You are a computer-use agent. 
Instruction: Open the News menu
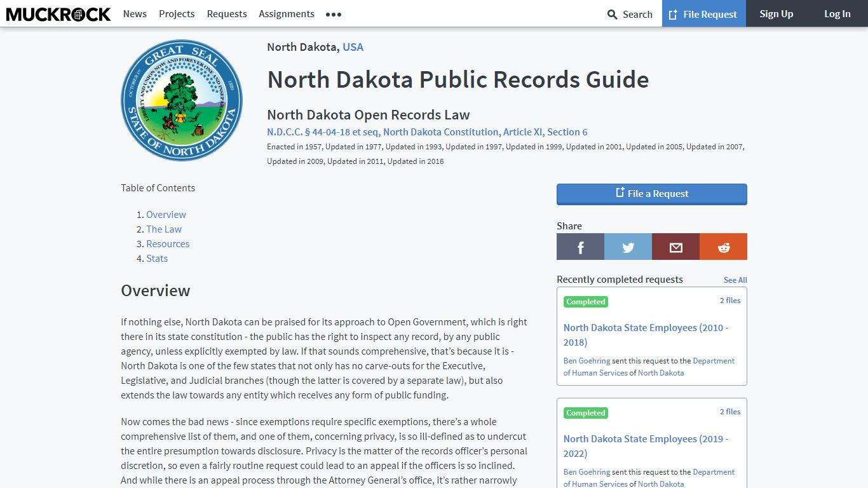(135, 13)
